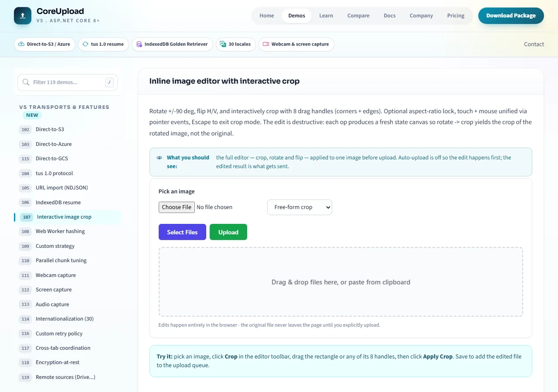Open the Contact link
This screenshot has width=558, height=392.
(x=534, y=44)
